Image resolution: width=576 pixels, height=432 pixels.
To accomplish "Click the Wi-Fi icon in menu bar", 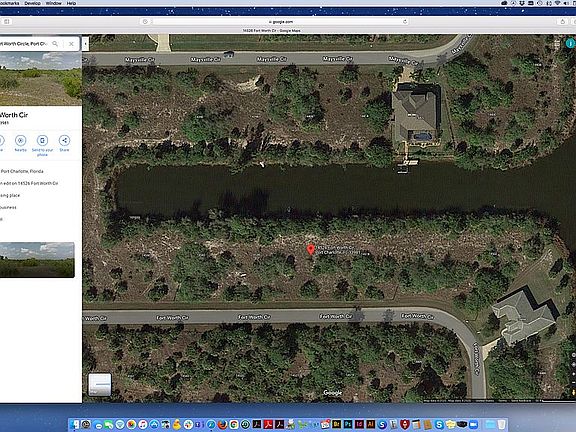I will pos(557,3).
